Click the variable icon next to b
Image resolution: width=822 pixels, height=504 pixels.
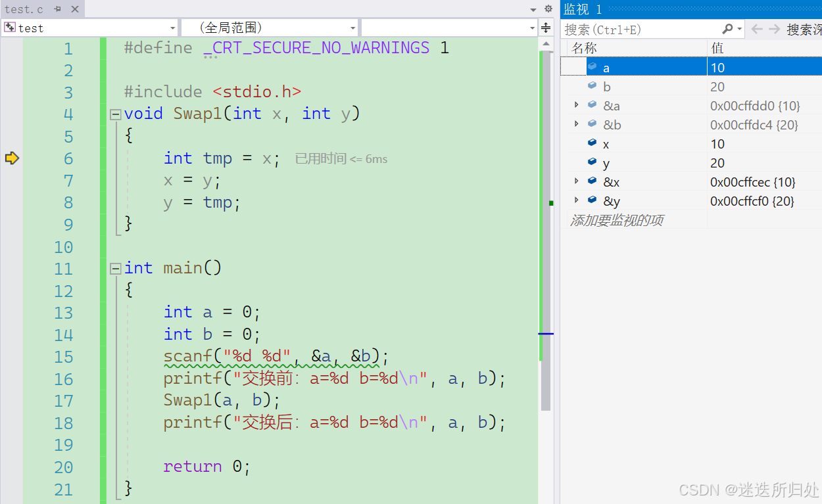pos(592,86)
